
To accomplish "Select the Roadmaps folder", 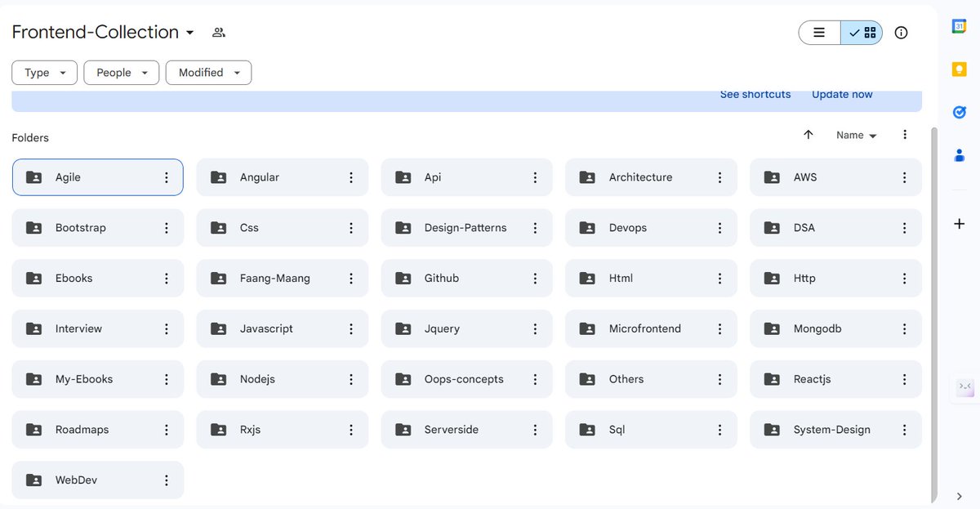I will point(97,430).
